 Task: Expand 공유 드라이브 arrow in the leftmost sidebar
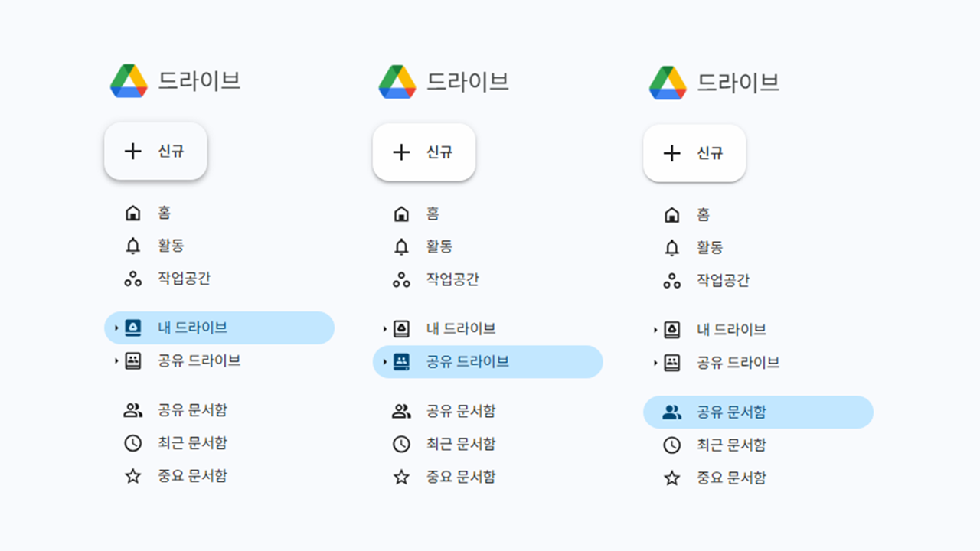click(x=116, y=360)
